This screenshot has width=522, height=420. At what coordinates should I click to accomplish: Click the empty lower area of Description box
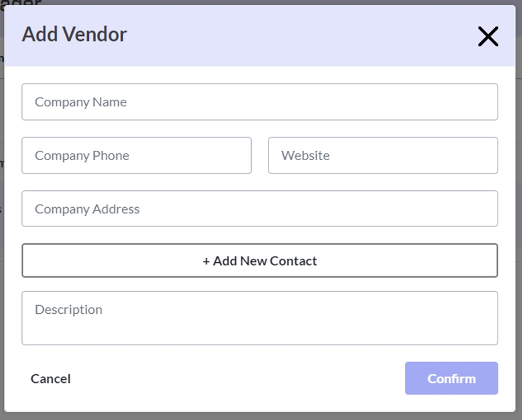click(x=259, y=334)
